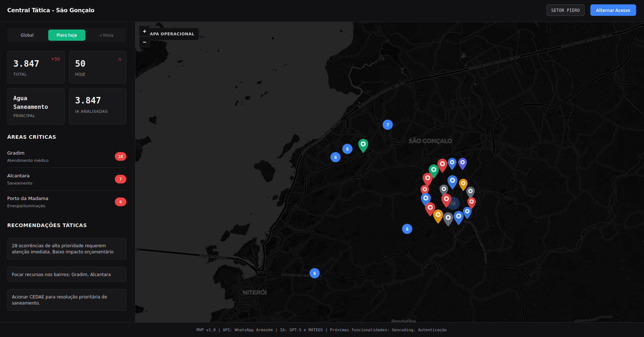Click the +50 increase indicator

(x=55, y=59)
